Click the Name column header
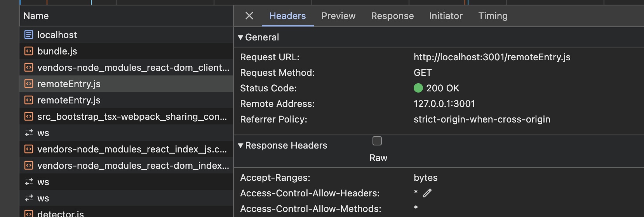 [x=126, y=16]
